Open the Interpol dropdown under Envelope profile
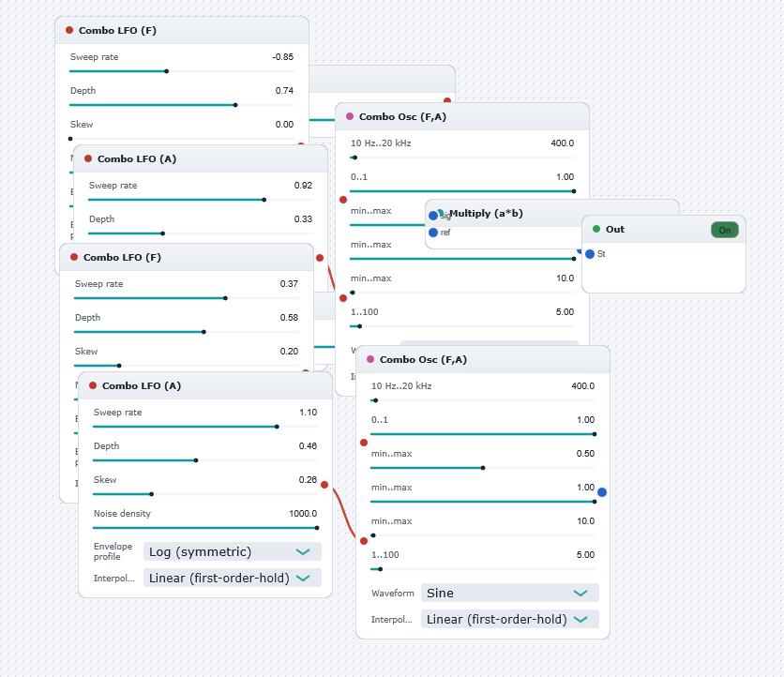The image size is (784, 677). click(232, 578)
